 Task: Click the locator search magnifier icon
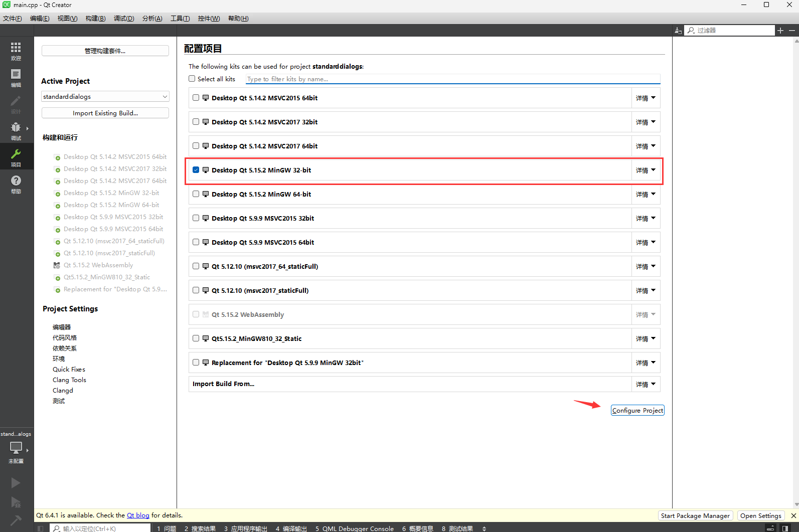[57, 528]
